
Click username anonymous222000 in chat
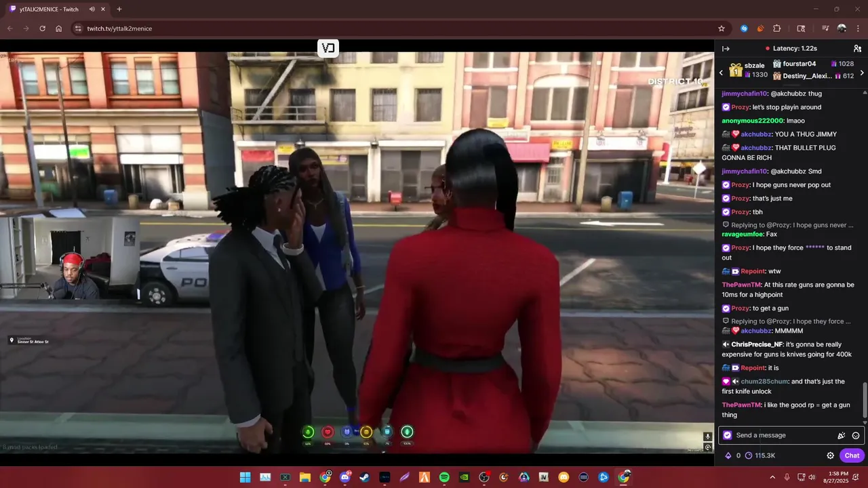[x=753, y=121]
